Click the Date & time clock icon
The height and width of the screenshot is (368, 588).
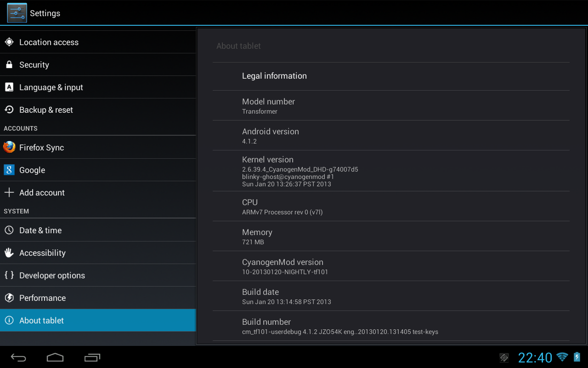[9, 230]
